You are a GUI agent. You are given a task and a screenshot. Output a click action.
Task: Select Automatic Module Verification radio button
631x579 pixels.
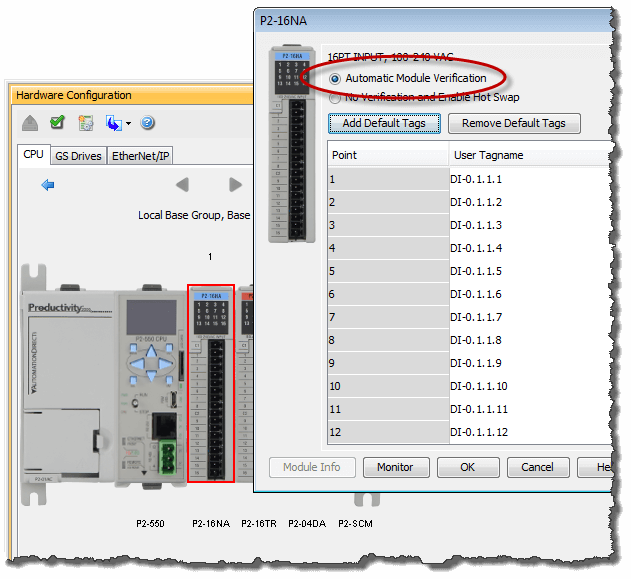pos(335,79)
